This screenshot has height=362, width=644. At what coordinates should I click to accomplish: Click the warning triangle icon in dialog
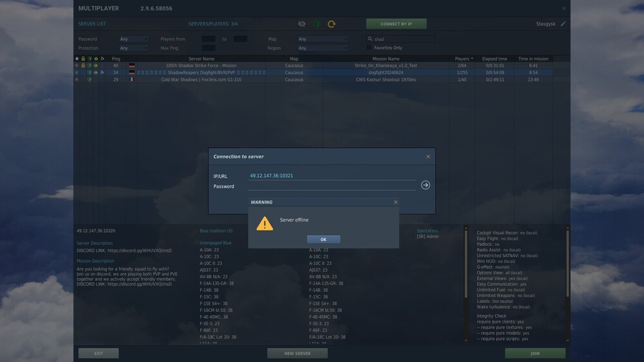tap(265, 224)
